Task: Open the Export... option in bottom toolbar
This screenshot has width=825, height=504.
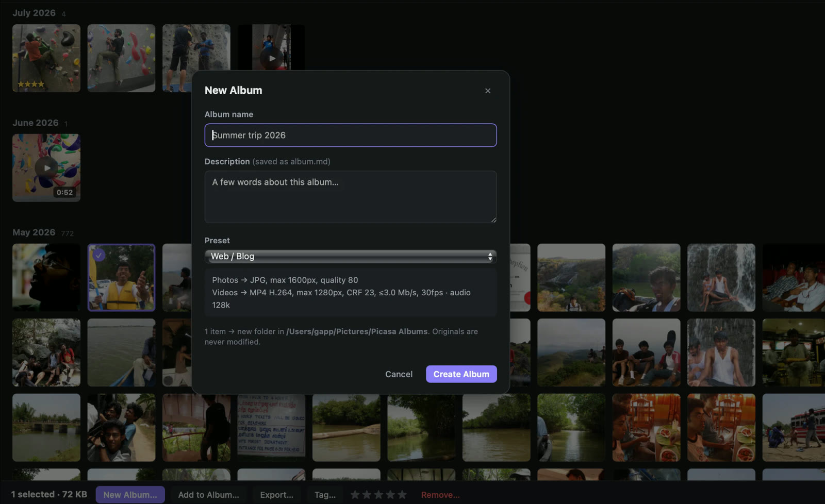Action: (x=276, y=495)
